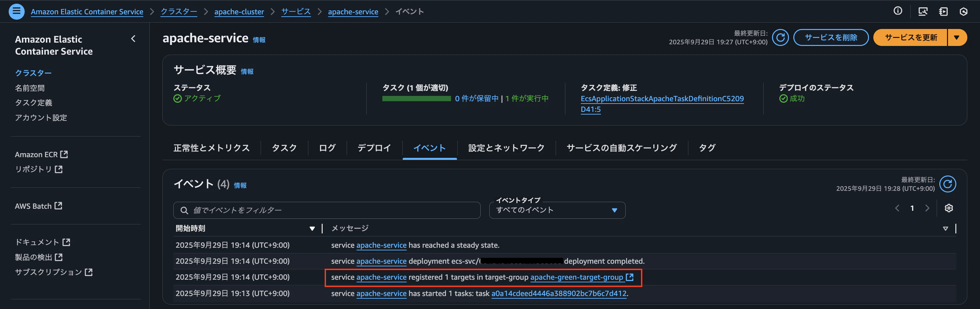The width and height of the screenshot is (980, 309).
Task: Select タスク定義 in sidebar
Action: point(33,103)
